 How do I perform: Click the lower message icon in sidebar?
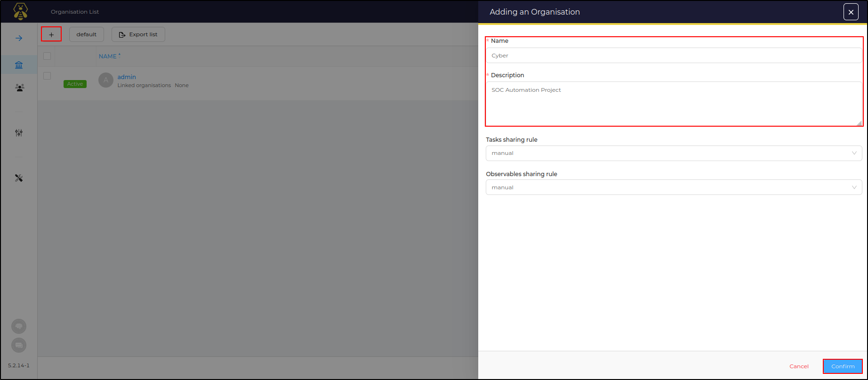19,345
